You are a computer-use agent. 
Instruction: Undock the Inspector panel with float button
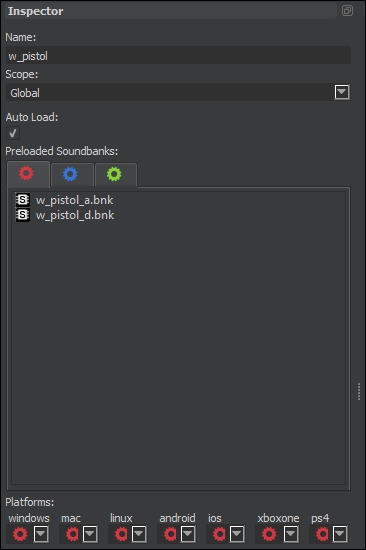click(347, 11)
